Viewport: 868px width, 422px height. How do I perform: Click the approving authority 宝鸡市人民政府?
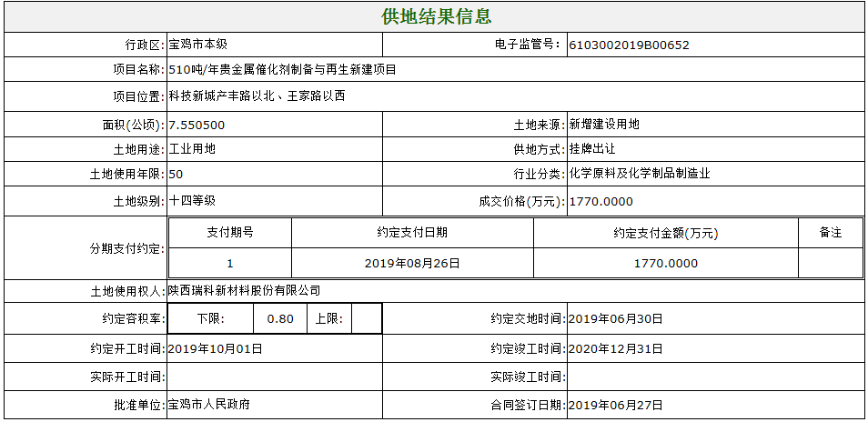(x=209, y=405)
